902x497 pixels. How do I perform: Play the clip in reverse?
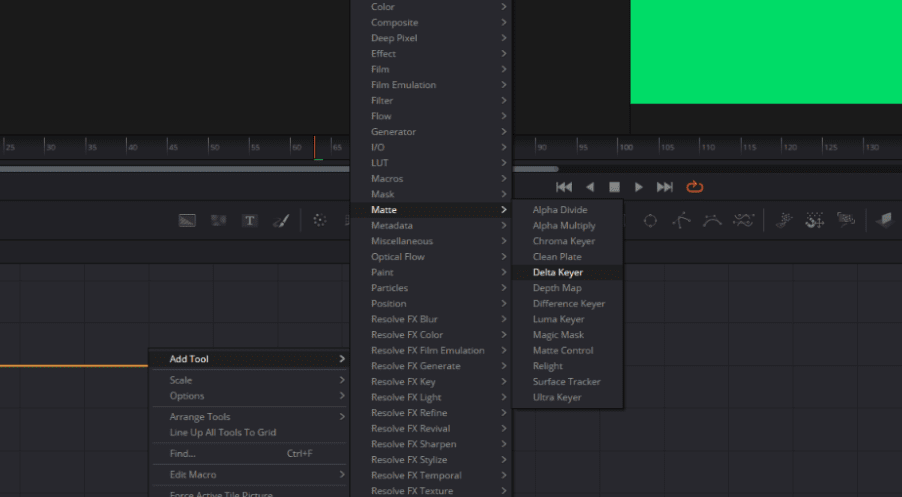pos(590,187)
